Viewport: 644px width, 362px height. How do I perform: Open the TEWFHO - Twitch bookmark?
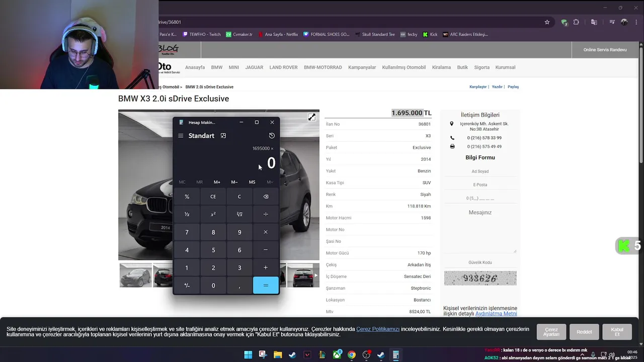[x=202, y=34]
